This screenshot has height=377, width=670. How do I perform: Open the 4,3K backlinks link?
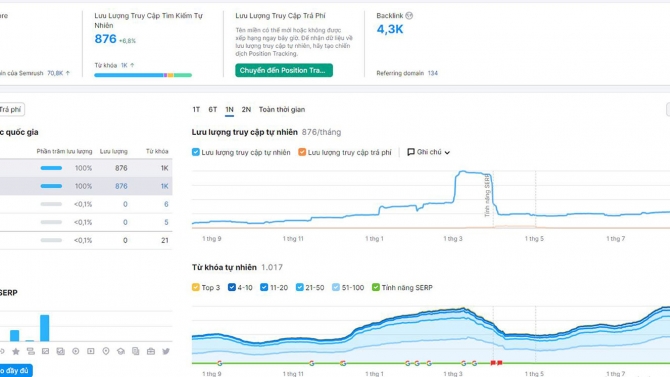[x=390, y=29]
